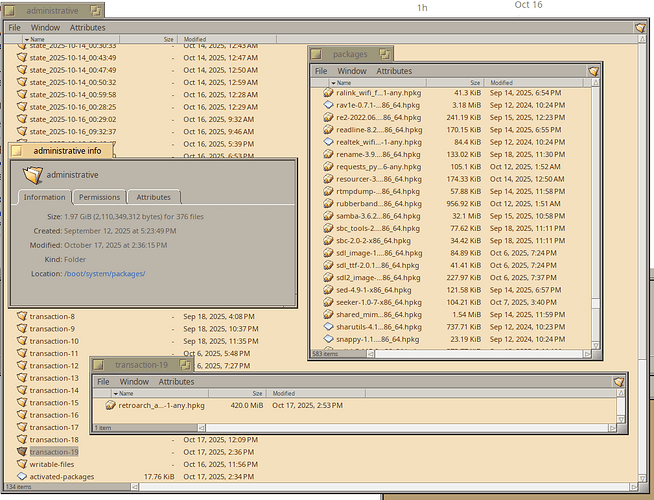Screen dimensions: 654x500
Task: Open Attributes menu in packages window
Action: [393, 72]
